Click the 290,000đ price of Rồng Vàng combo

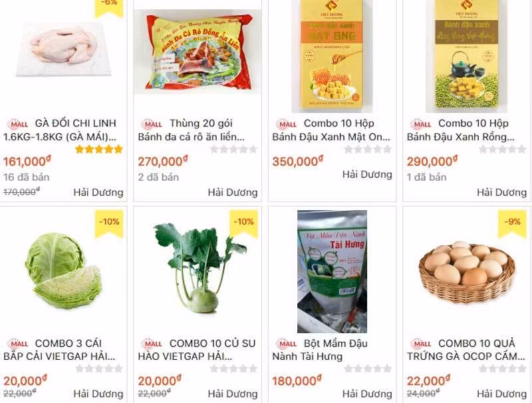coord(432,162)
